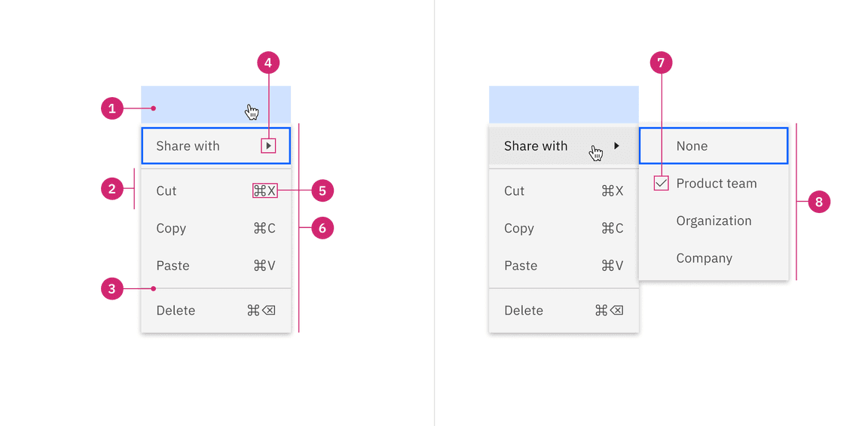Click annotation badge number 6
The image size is (868, 426).
322,228
